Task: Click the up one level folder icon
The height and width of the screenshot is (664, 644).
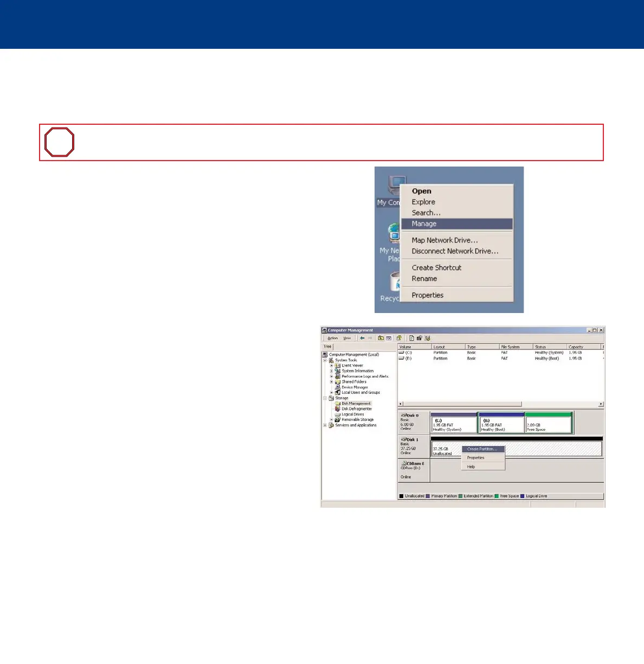Action: pyautogui.click(x=381, y=338)
